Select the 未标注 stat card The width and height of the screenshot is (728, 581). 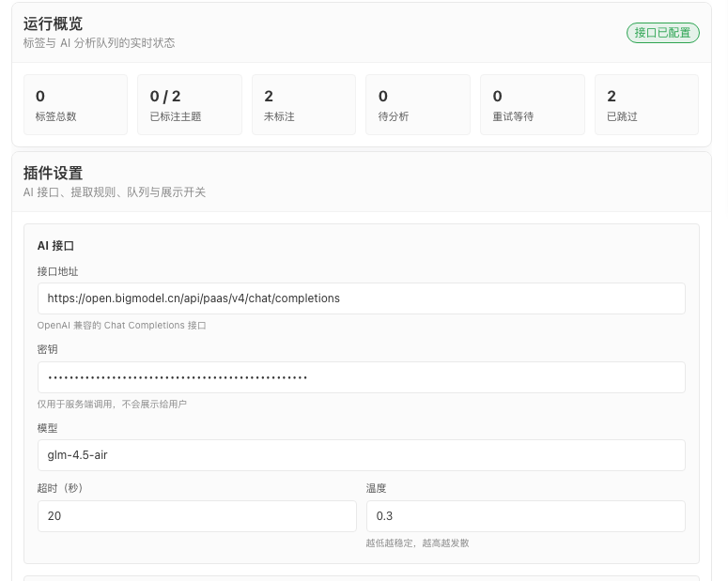click(x=303, y=105)
